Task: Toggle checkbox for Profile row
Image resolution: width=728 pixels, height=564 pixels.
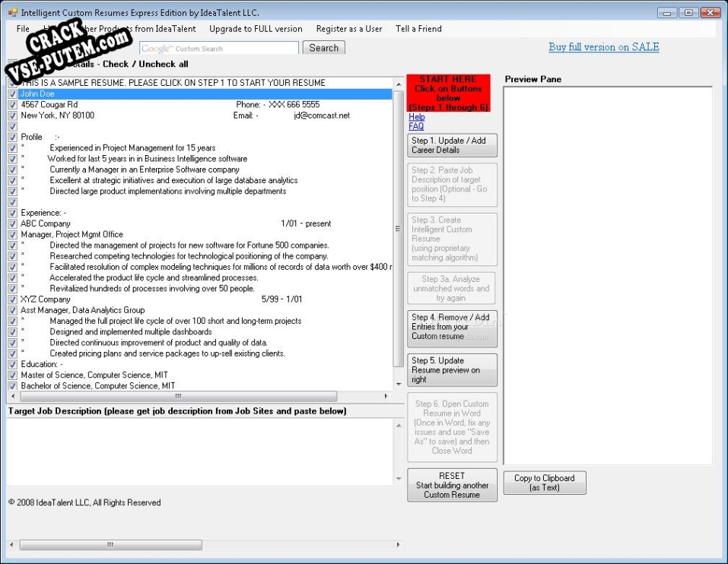Action: pyautogui.click(x=12, y=138)
